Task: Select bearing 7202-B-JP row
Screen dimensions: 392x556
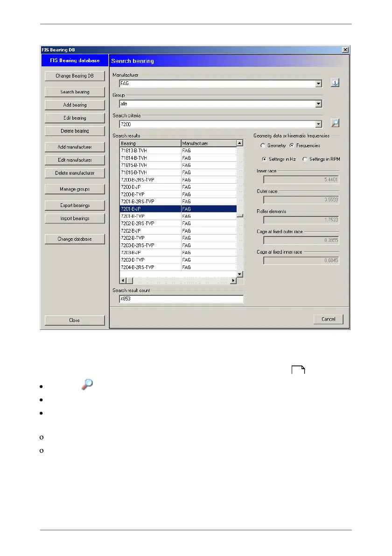Action: pos(178,231)
